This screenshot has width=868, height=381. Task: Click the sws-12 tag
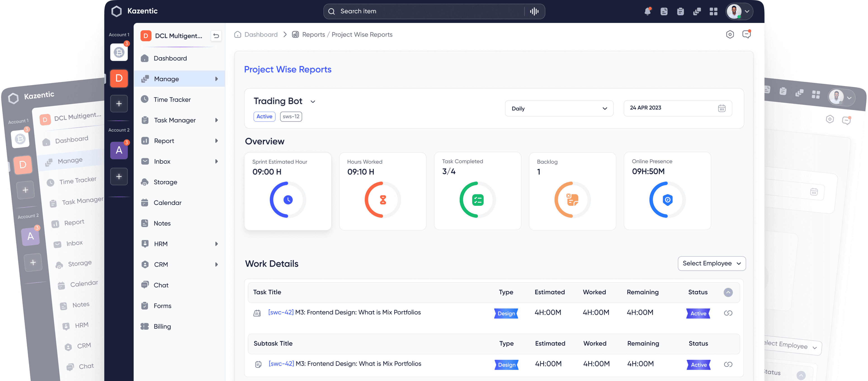click(291, 116)
